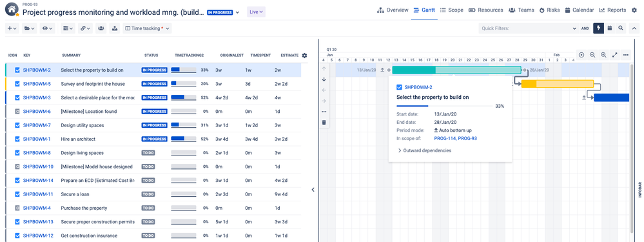The width and height of the screenshot is (644, 242).
Task: Open the Time tracking view dropdown
Action: click(147, 28)
